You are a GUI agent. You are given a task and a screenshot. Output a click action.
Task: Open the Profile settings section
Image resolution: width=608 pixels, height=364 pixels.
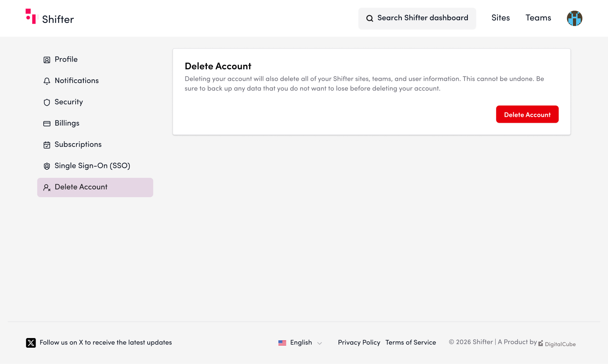[95, 60]
